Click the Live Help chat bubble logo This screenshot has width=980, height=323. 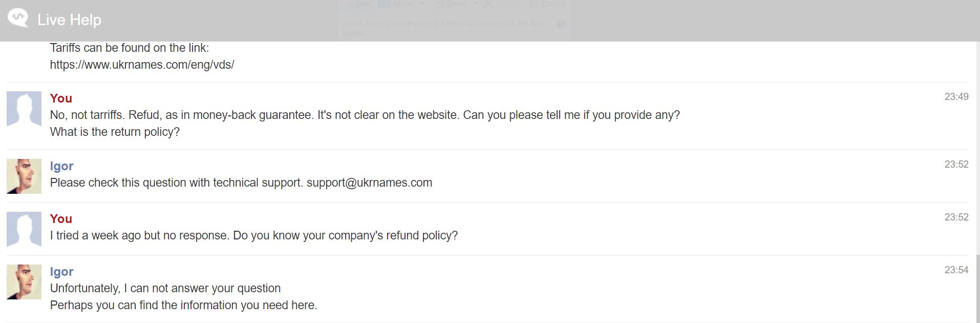point(18,18)
